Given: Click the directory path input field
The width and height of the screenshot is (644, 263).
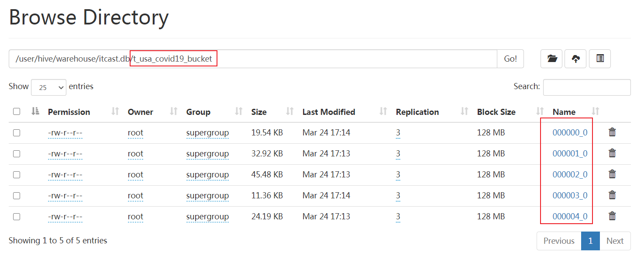Looking at the screenshot, I should click(x=253, y=59).
